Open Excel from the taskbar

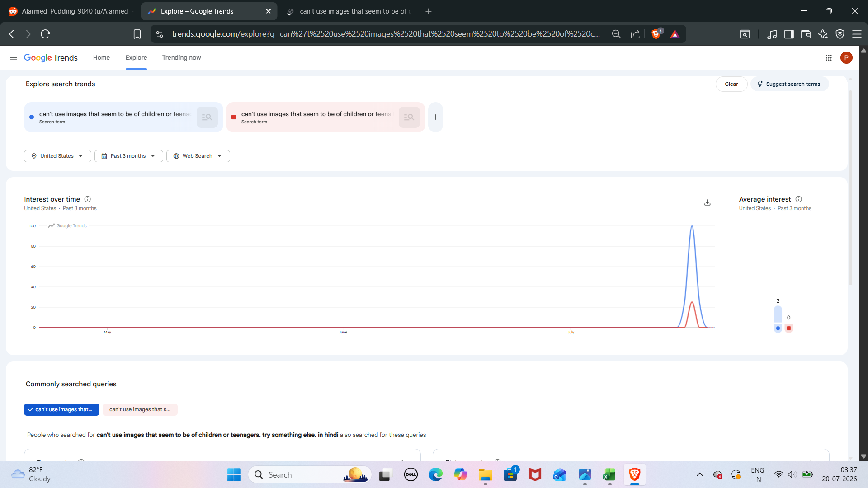pyautogui.click(x=609, y=475)
